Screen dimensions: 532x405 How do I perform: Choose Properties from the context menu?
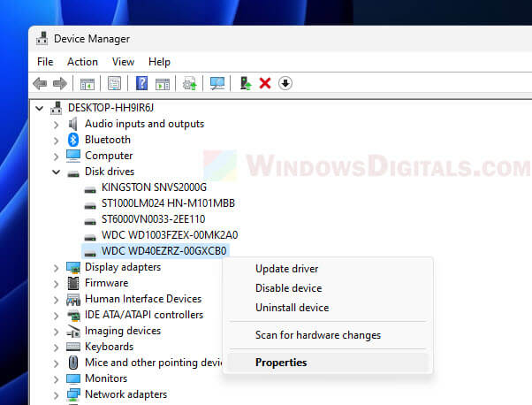point(281,363)
